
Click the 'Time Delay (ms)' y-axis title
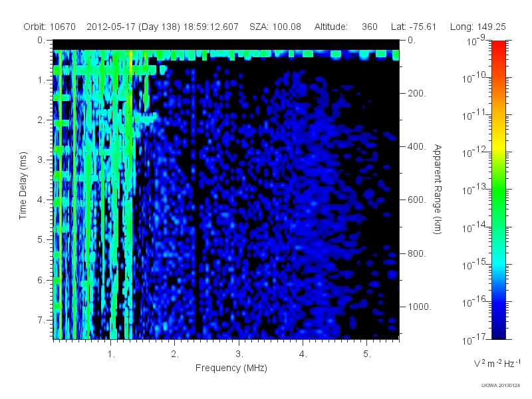[x=23, y=186]
